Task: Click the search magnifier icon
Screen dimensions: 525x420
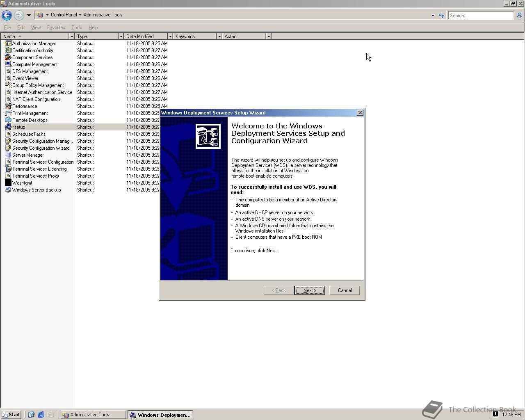Action: (519, 15)
